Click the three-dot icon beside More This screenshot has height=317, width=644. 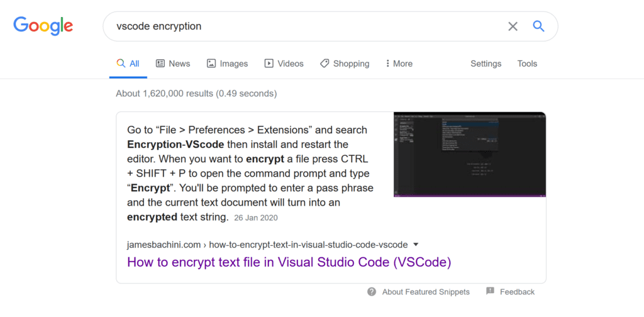387,64
